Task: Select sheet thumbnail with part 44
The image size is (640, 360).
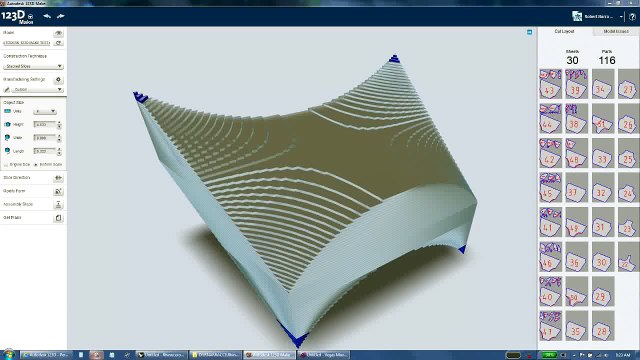Action: [550, 118]
